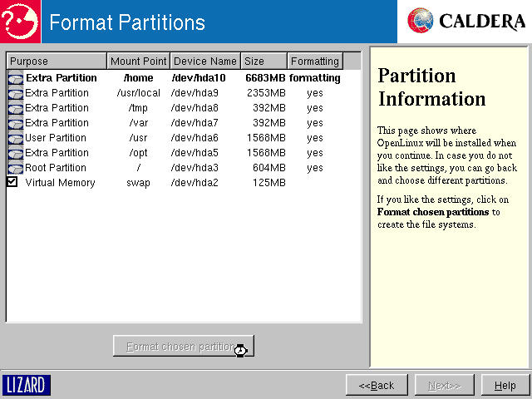Click the Formatting column header
This screenshot has width=532, height=399.
(x=315, y=61)
